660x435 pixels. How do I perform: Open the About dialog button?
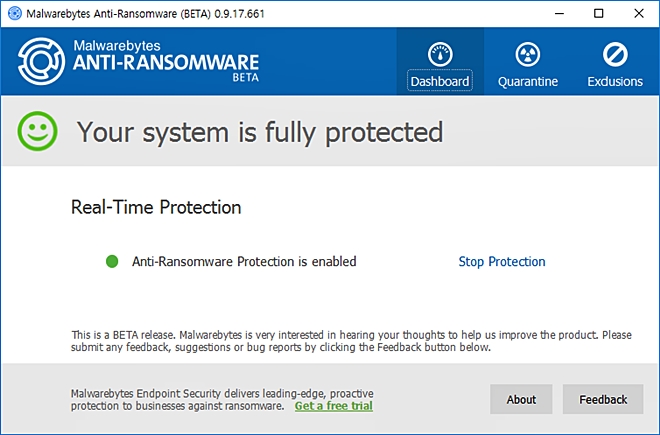click(521, 399)
